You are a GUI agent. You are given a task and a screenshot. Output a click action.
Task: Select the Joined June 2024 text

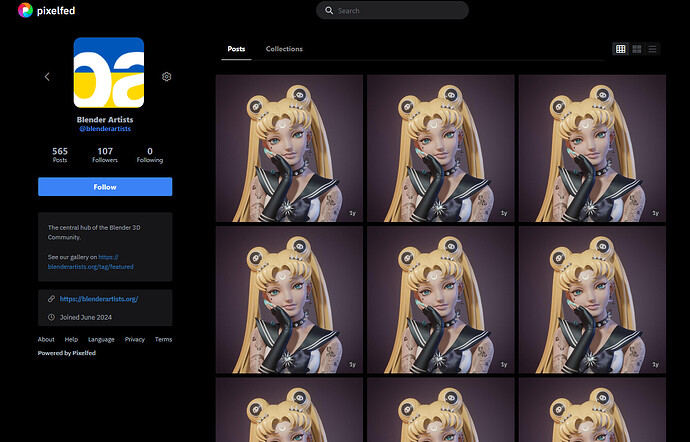[x=86, y=317]
